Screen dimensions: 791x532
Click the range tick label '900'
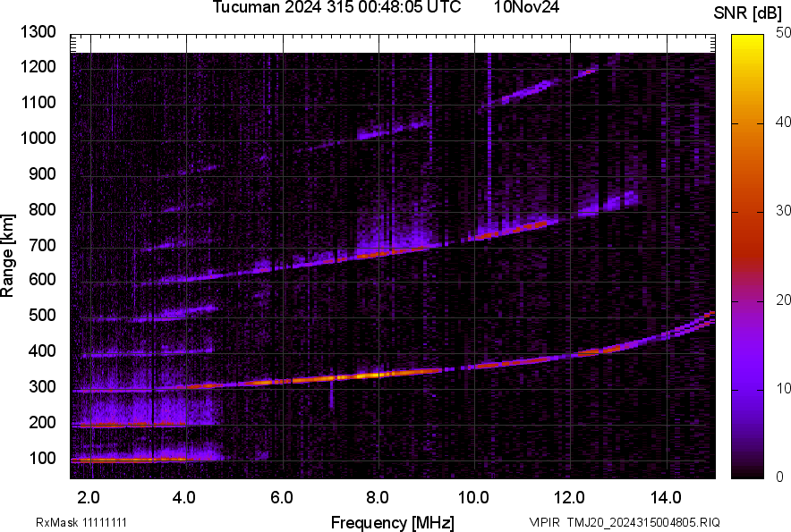click(x=42, y=174)
